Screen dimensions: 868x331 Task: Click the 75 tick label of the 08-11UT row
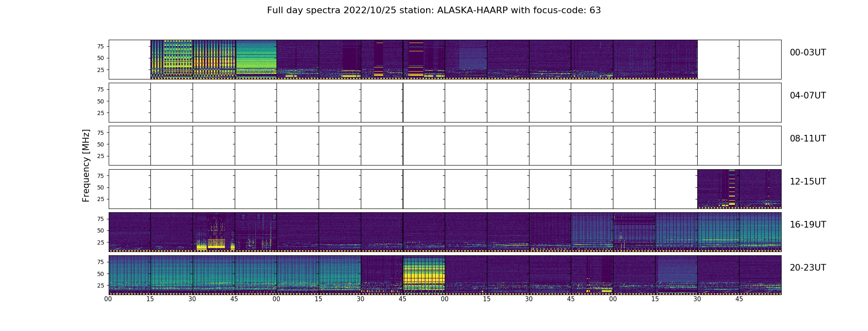point(100,133)
